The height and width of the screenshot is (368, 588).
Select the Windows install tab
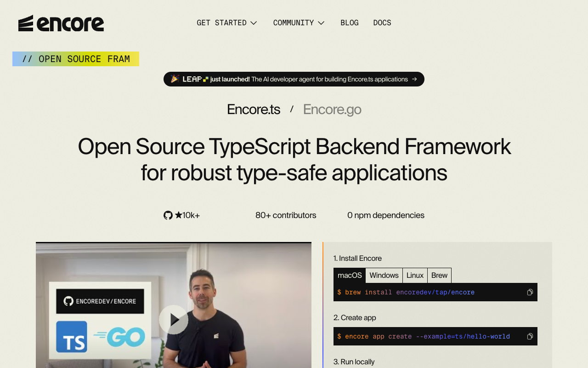[384, 276]
